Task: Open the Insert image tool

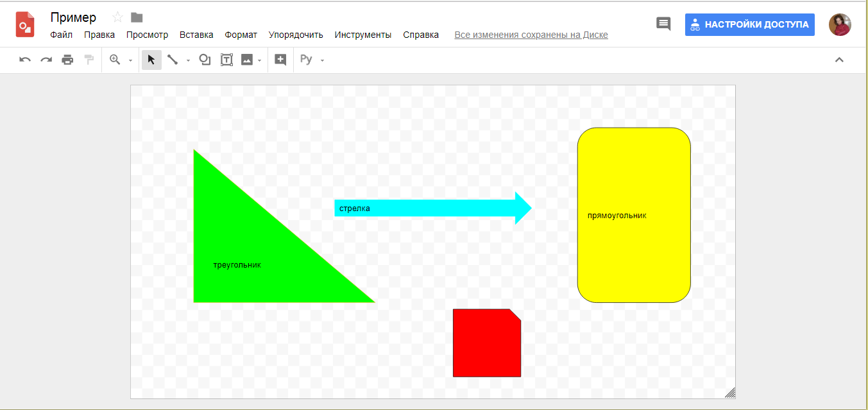Action: click(247, 59)
